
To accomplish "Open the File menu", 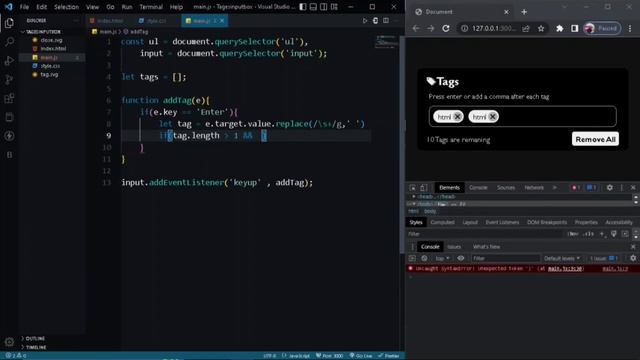I will click(24, 7).
